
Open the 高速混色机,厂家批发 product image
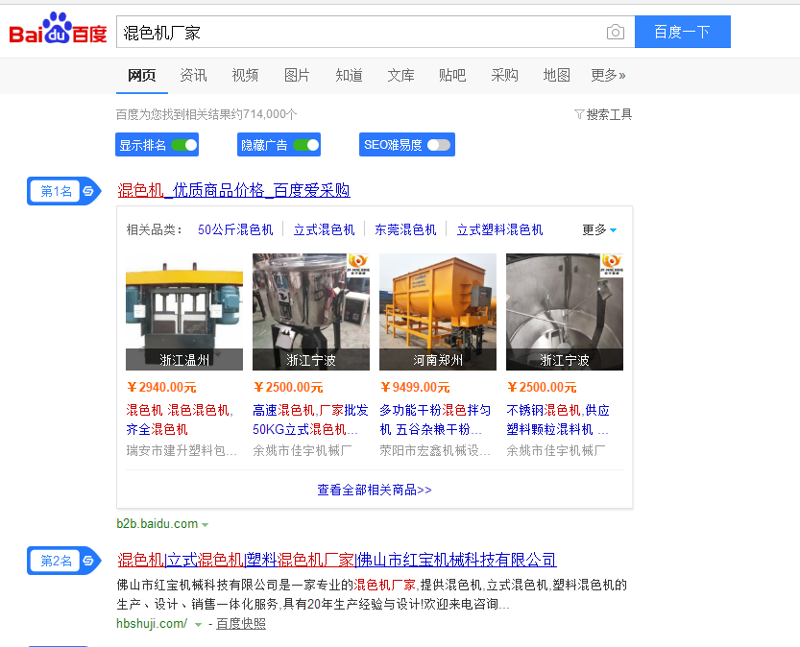point(311,312)
